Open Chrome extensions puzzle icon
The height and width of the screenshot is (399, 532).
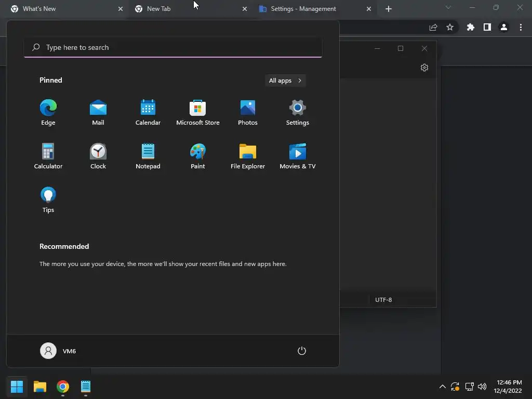point(470,27)
